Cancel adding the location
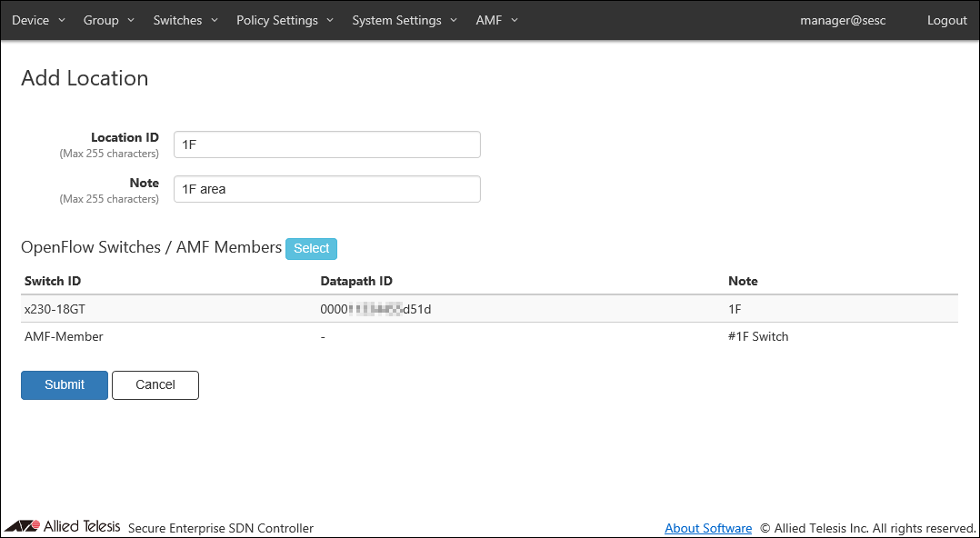The height and width of the screenshot is (538, 980). pyautogui.click(x=155, y=385)
